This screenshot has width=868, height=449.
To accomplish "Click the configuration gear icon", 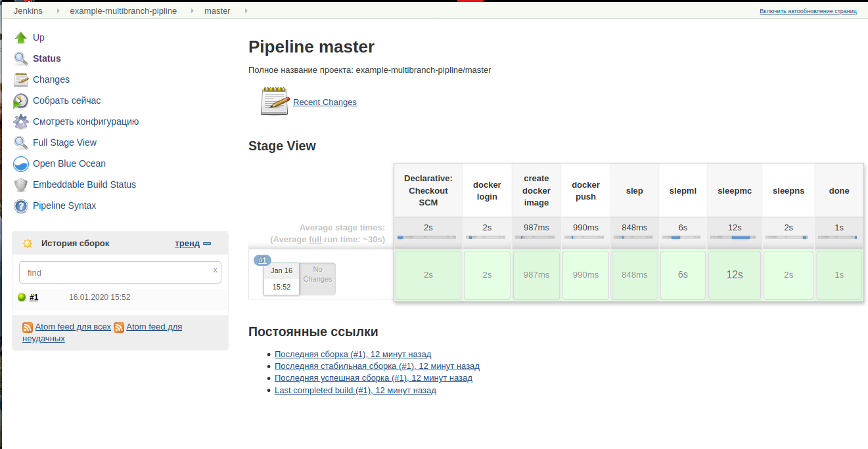I will pos(21,121).
